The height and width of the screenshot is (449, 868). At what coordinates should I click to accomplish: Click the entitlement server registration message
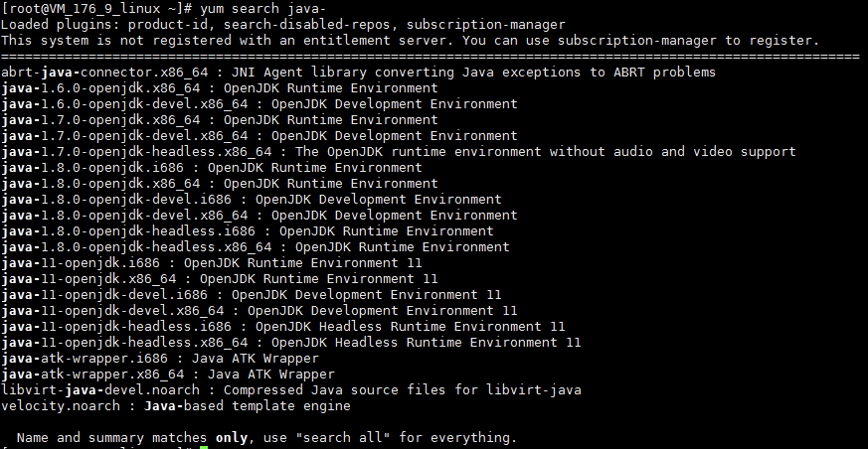point(410,40)
